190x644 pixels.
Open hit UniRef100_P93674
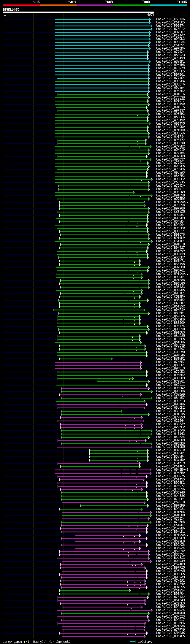coord(170,26)
